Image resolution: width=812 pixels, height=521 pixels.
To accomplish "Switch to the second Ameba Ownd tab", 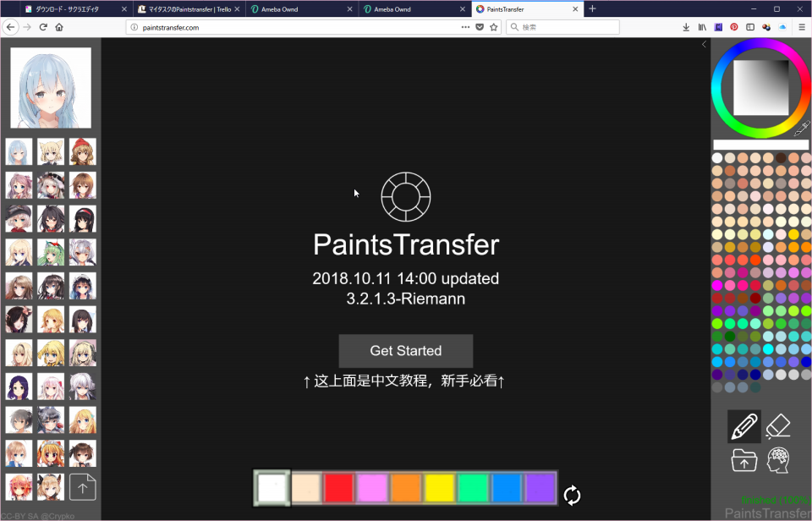I will (x=414, y=8).
